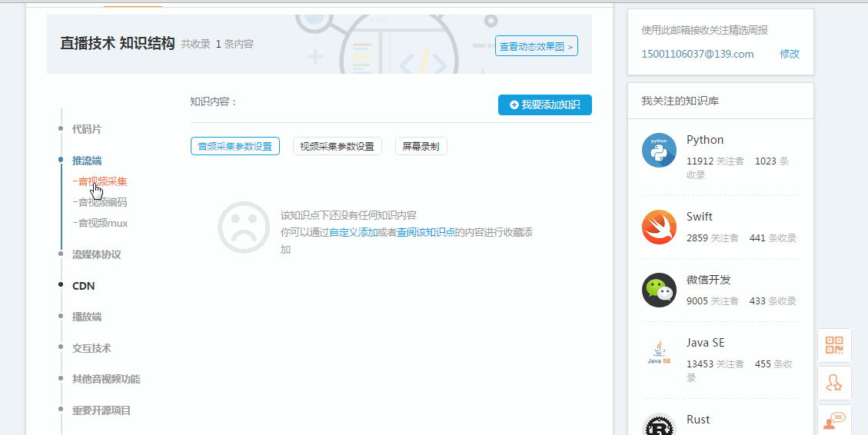Click the 自定义添加 link
Screen dimensions: 868x435
[353, 232]
